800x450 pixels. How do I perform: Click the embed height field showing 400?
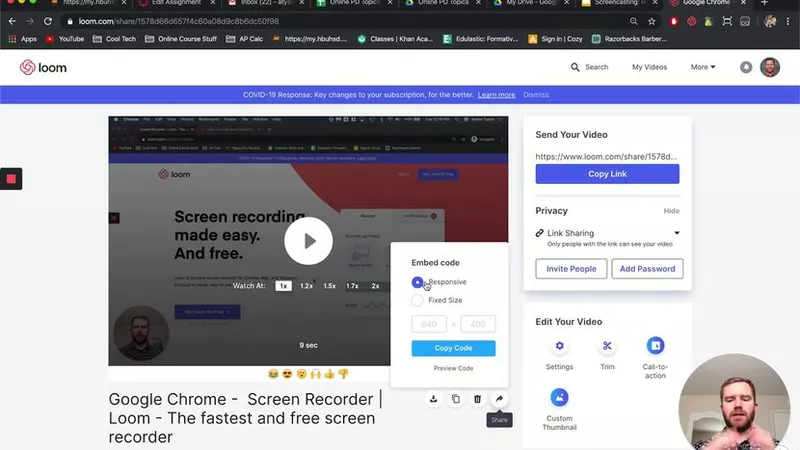[x=478, y=324]
